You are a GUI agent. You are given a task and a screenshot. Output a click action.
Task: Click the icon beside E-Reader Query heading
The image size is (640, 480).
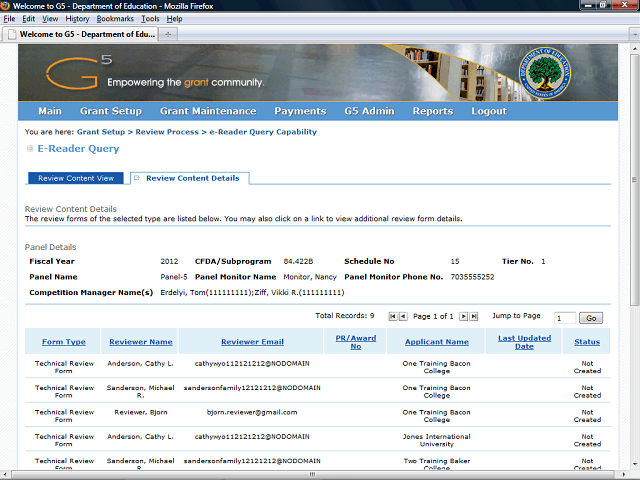coord(30,149)
